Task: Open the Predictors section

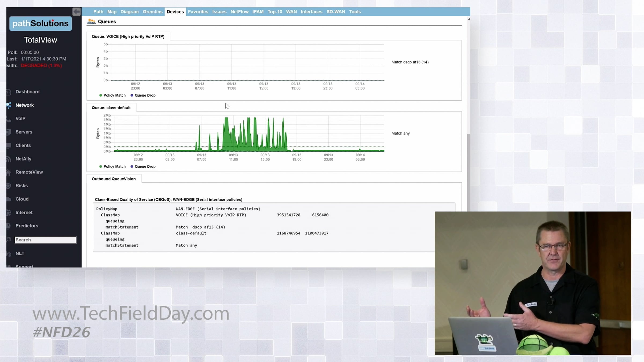Action: 27,226
